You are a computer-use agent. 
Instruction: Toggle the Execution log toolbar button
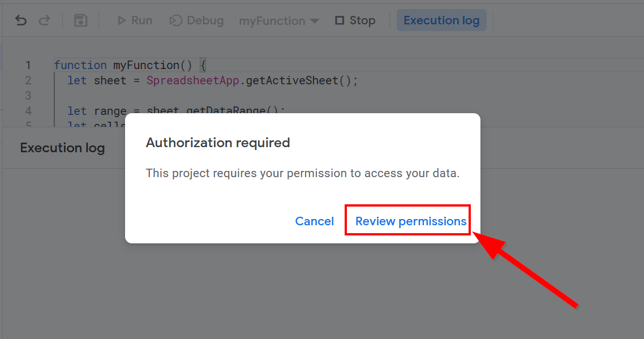point(441,21)
